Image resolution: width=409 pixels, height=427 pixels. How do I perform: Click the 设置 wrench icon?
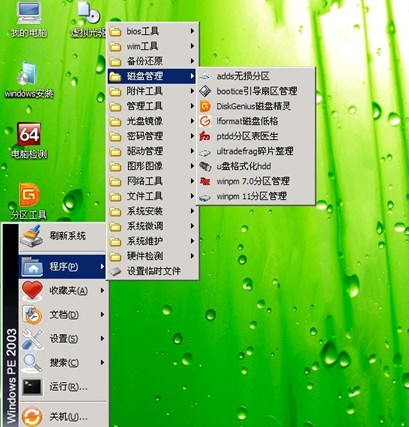[x=32, y=339]
